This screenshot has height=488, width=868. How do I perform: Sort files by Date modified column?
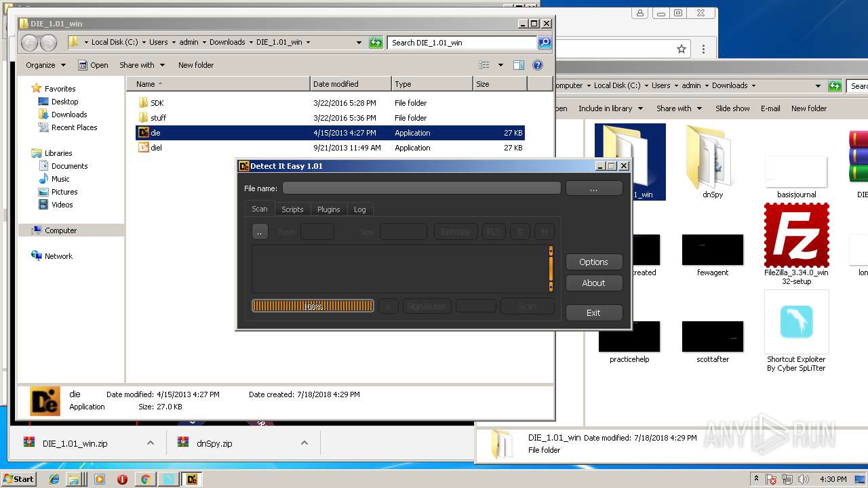[351, 84]
